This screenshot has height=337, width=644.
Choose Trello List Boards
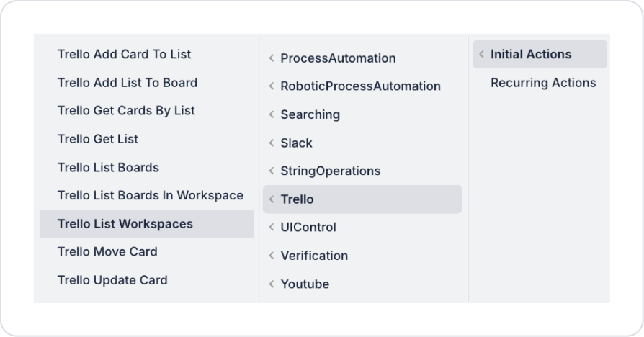point(108,167)
